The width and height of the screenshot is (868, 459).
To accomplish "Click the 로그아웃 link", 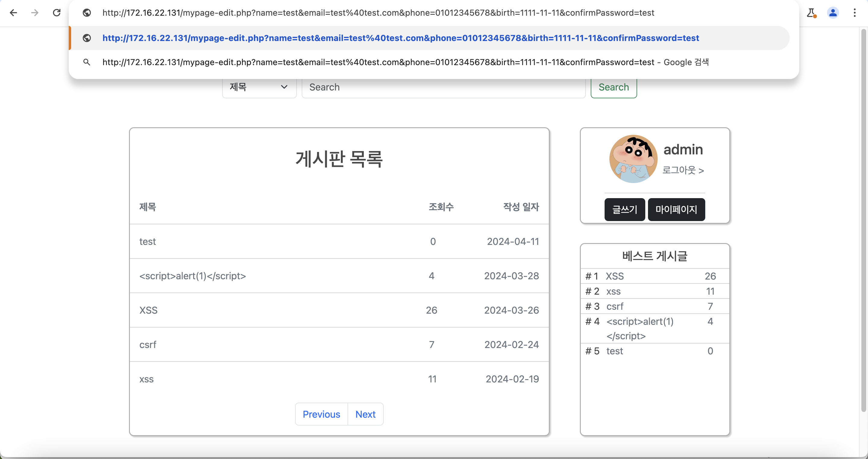I will [683, 170].
